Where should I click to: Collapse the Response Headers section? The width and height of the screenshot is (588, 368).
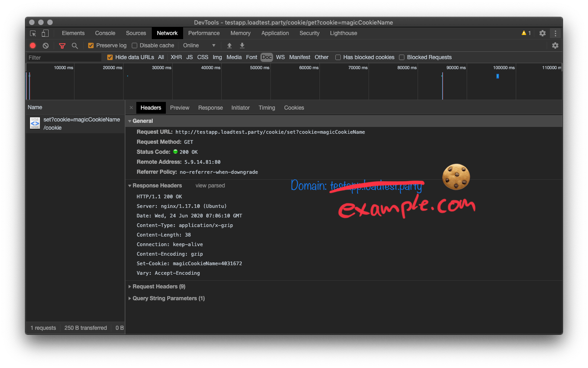(130, 185)
